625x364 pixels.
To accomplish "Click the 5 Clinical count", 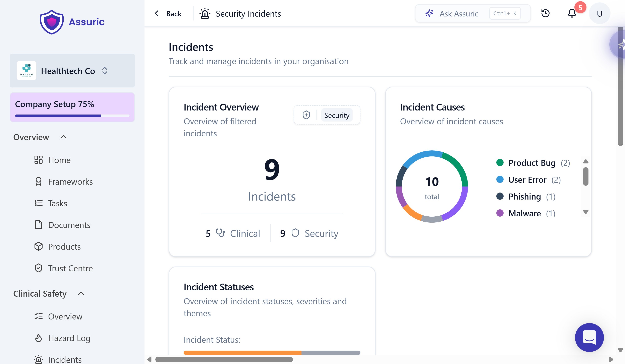I will [233, 233].
